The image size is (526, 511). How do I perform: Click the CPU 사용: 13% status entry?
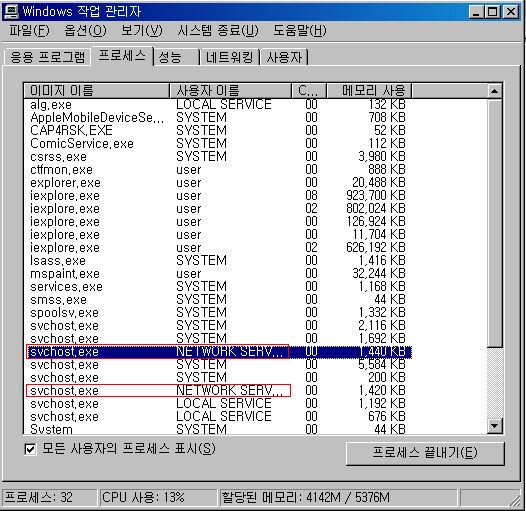coord(158,498)
